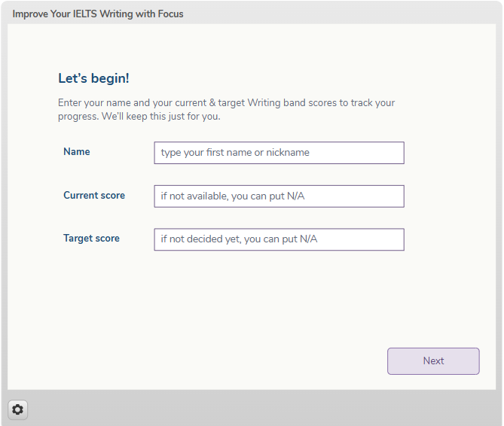Click the "Target score" label
The width and height of the screenshot is (504, 426).
91,238
